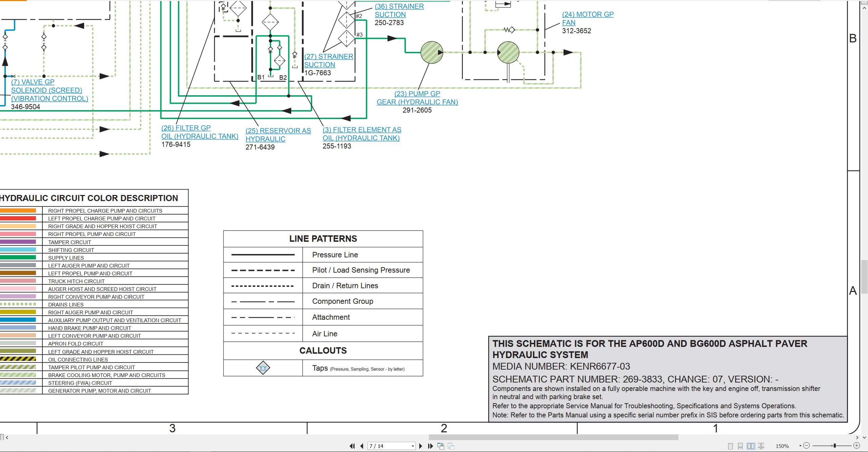The width and height of the screenshot is (868, 452).
Task: Open the (24) MOTOR GP FAN link
Action: (588, 19)
